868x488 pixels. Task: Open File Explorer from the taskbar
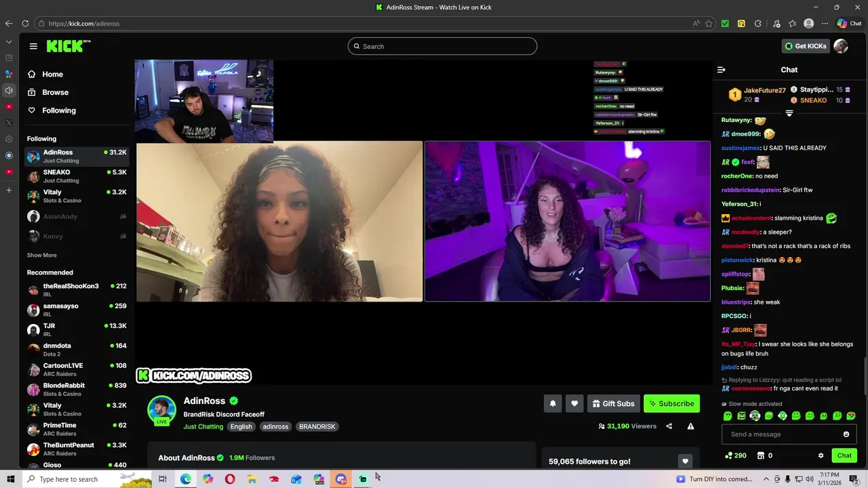(252, 479)
